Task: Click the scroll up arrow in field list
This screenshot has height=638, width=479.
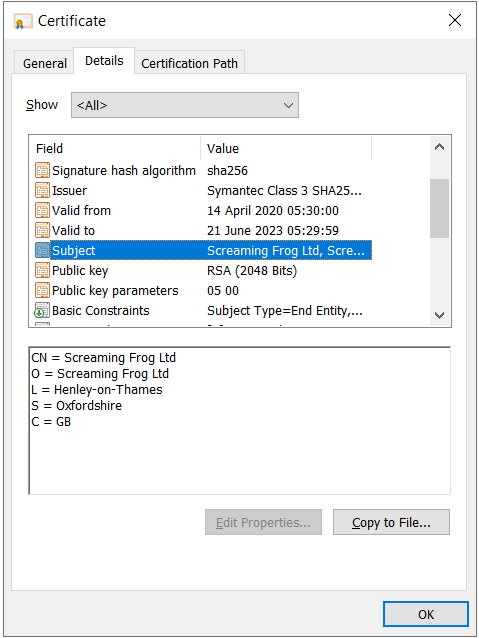Action: click(x=440, y=147)
